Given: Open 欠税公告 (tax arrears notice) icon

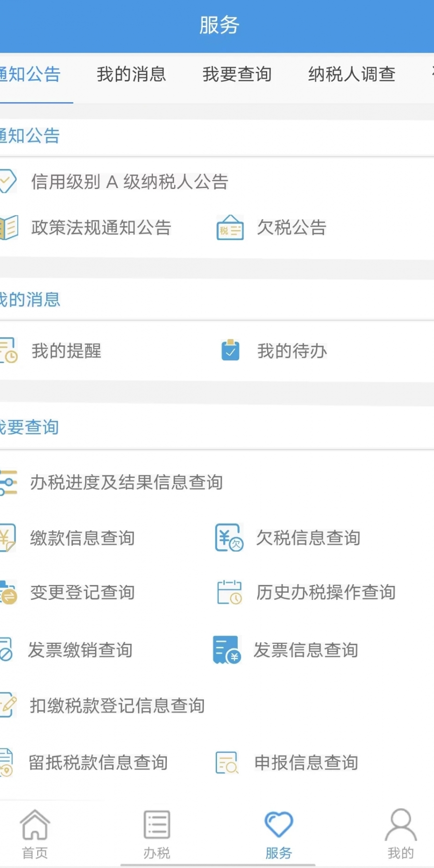Looking at the screenshot, I should (x=228, y=228).
